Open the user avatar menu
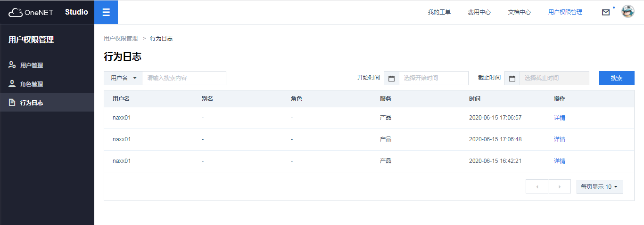The image size is (644, 225). pos(628,12)
